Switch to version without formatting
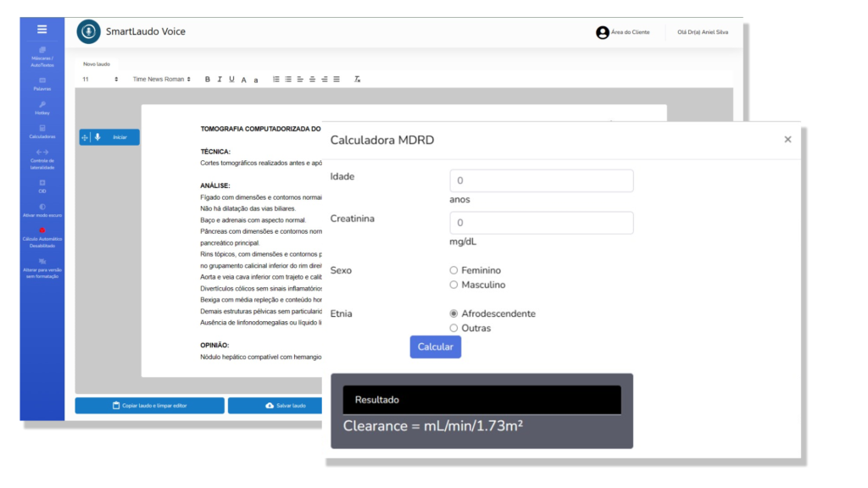 [42, 269]
